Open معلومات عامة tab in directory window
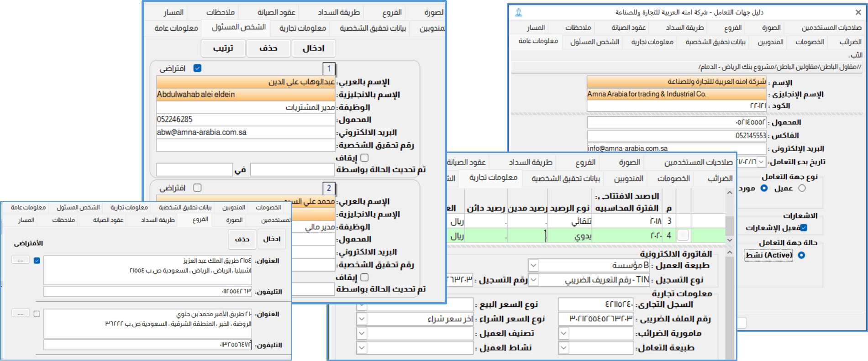Screen dimensions: 868x361 click(x=538, y=41)
